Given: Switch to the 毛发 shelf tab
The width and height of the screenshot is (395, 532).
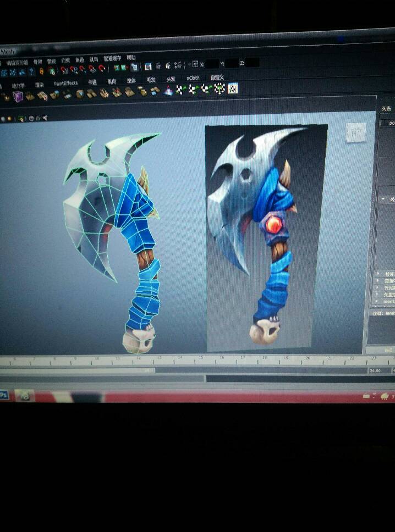Looking at the screenshot, I should tap(151, 80).
